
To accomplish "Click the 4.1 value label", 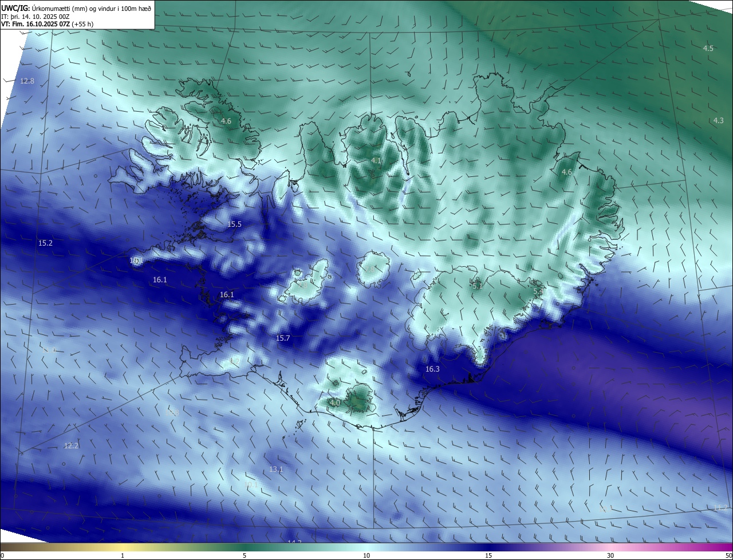I will pyautogui.click(x=376, y=161).
